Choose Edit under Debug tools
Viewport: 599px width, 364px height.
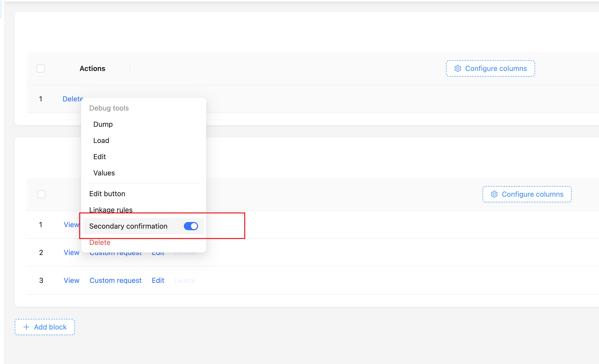tap(99, 157)
